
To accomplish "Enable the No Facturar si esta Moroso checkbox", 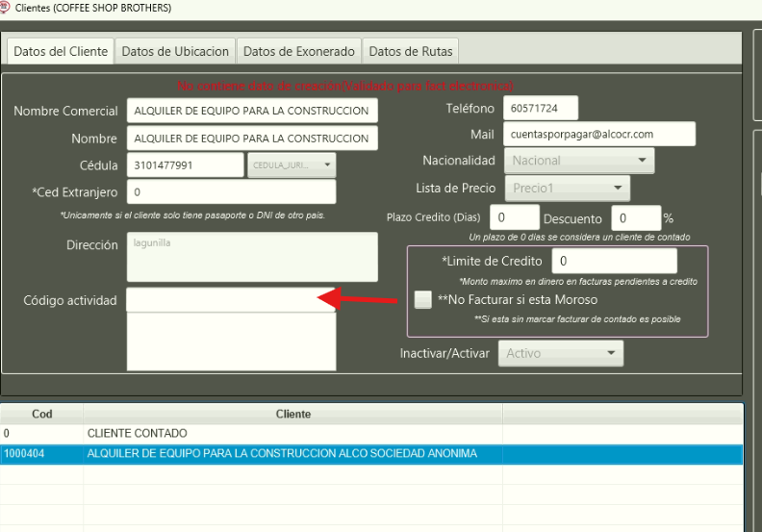I will tap(423, 300).
